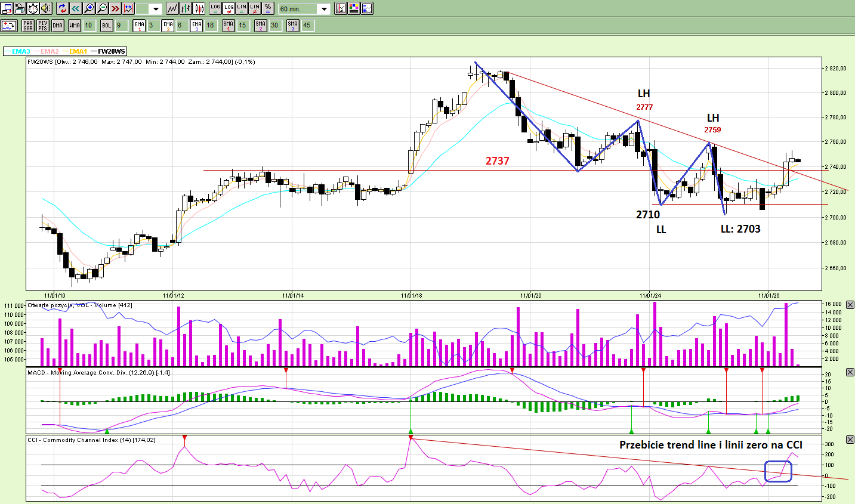Open the empty dropdown next to fit-width icon

pyautogui.click(x=156, y=9)
